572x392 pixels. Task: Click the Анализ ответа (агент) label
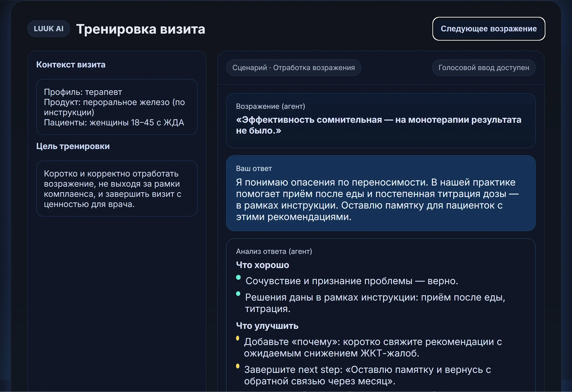(274, 251)
